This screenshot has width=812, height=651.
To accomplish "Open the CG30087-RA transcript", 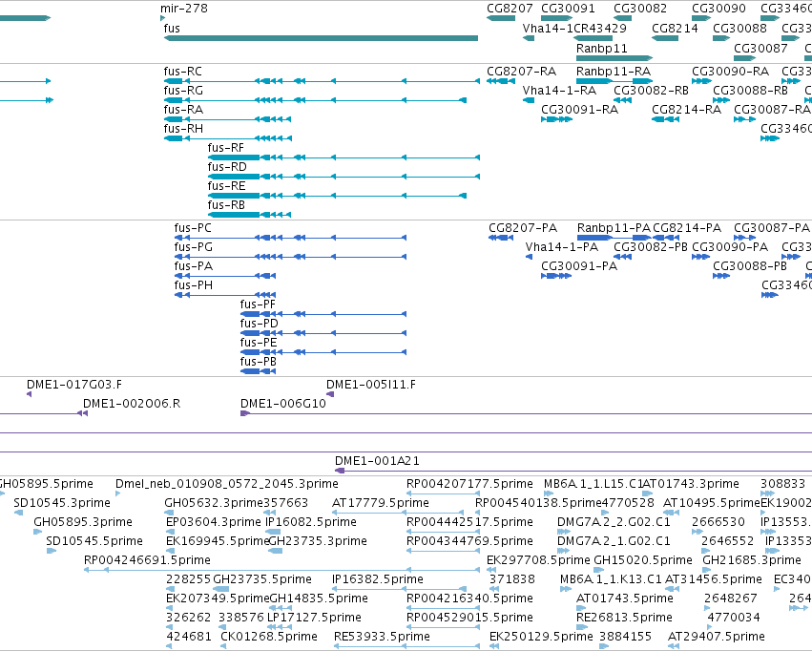I will click(744, 119).
